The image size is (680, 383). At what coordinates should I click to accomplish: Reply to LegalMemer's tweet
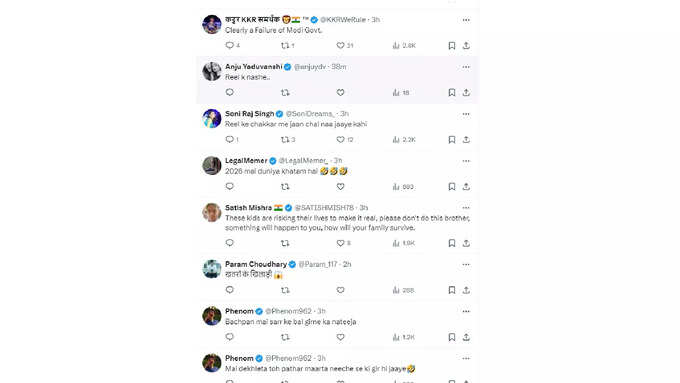(x=230, y=187)
